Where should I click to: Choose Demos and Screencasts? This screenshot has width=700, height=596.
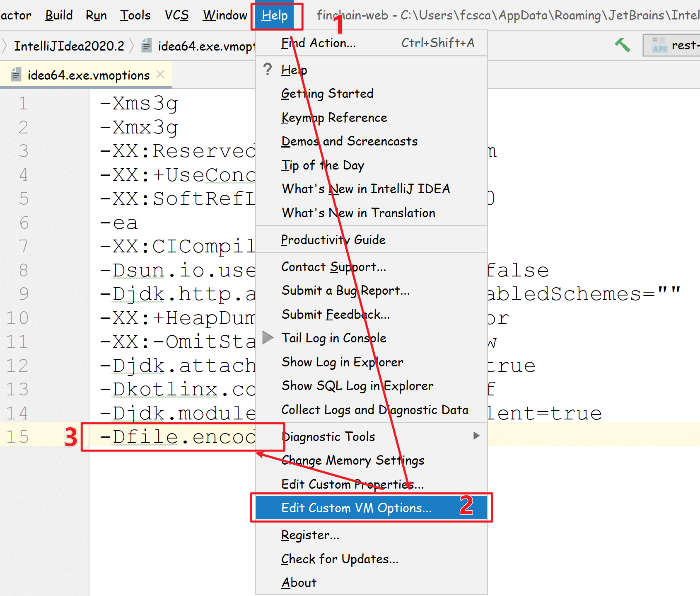click(372, 141)
